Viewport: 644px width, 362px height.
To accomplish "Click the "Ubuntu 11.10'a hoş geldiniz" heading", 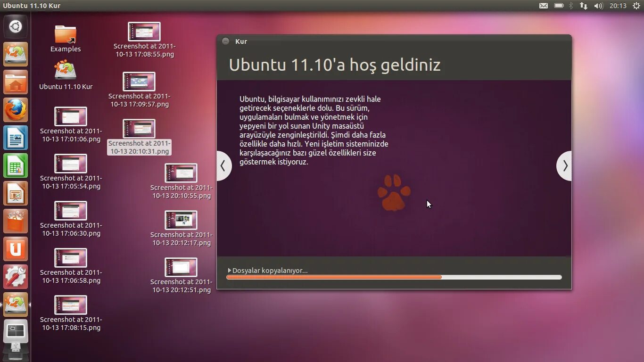I will tap(335, 65).
